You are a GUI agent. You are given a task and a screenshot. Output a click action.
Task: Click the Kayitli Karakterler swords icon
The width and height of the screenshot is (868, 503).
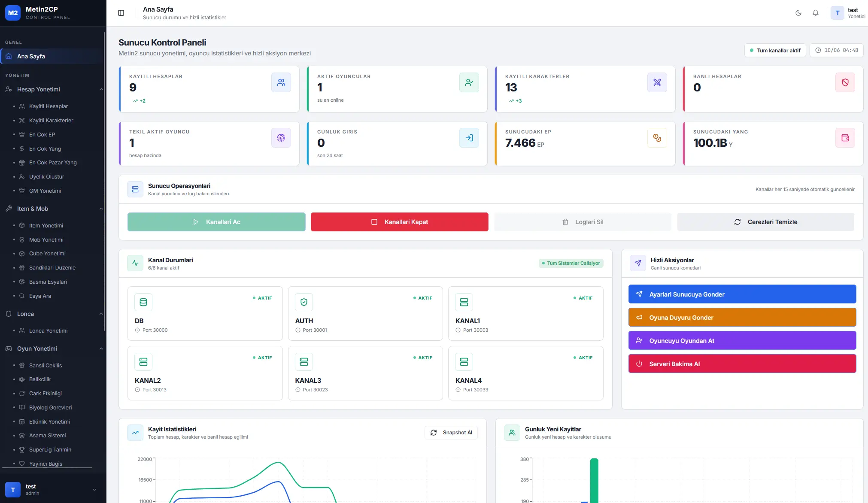(x=657, y=82)
